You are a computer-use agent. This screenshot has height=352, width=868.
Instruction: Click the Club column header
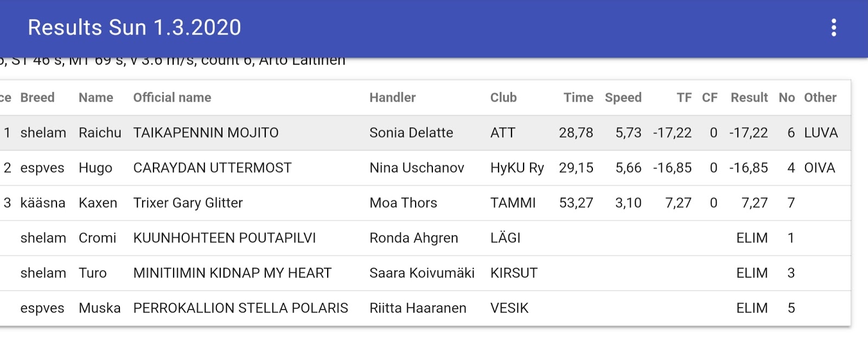pos(503,98)
